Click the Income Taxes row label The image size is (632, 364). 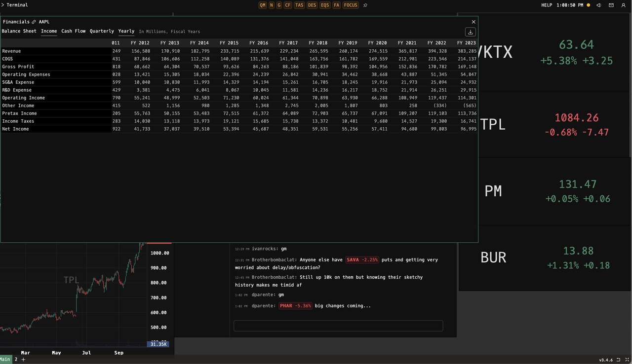click(18, 121)
